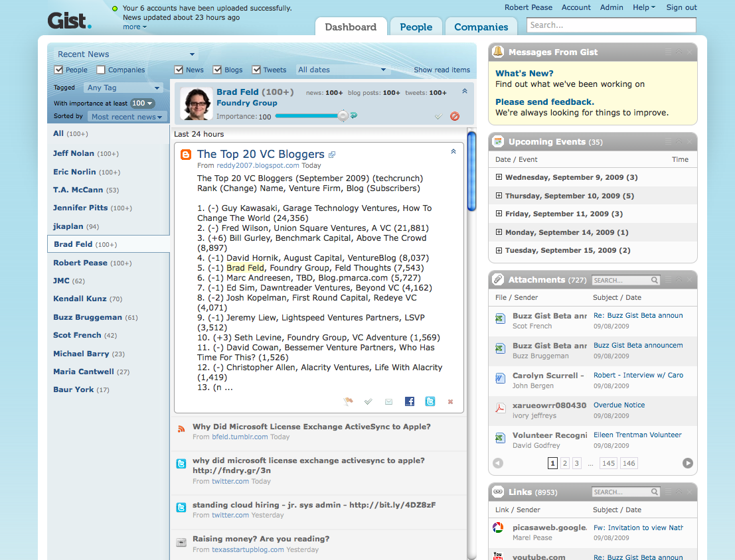Adjust the Importance slider handle
Viewport: 735px width, 560px height.
343,115
